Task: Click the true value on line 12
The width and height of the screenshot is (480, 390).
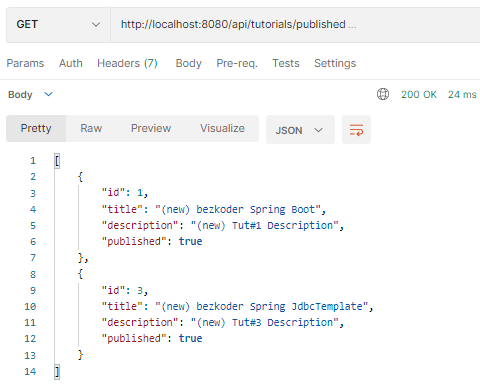Action: pyautogui.click(x=190, y=338)
